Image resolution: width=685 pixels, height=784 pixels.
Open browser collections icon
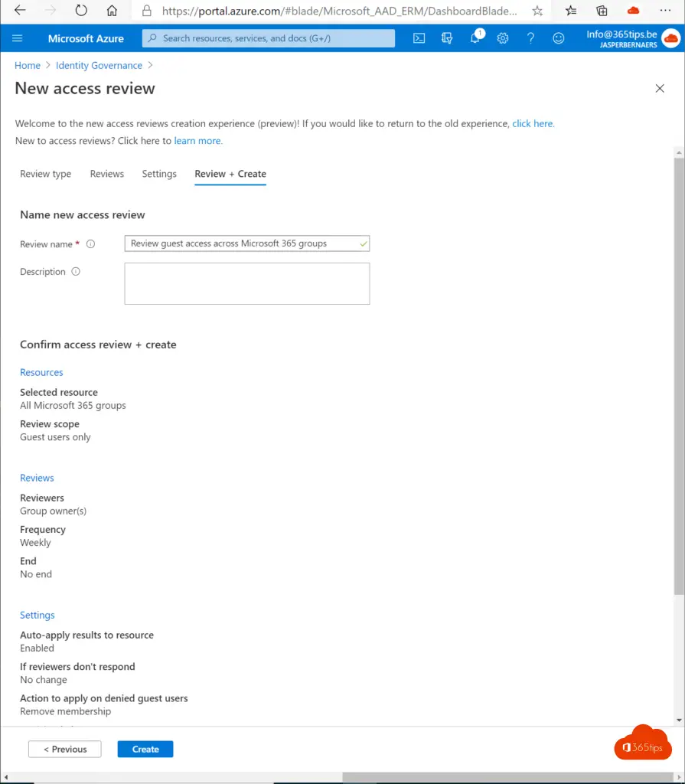pyautogui.click(x=602, y=11)
